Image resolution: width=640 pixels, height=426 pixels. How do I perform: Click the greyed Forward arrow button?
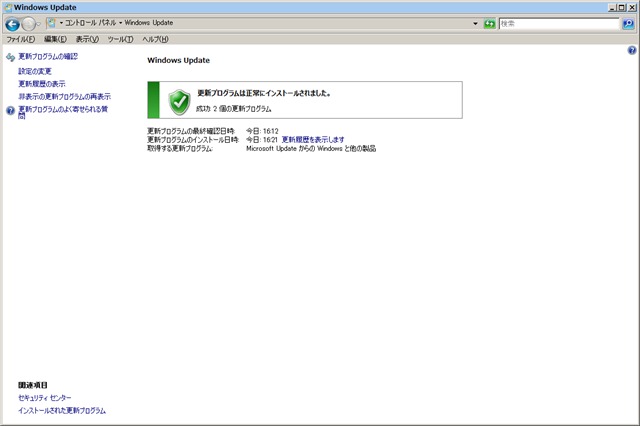coord(28,24)
